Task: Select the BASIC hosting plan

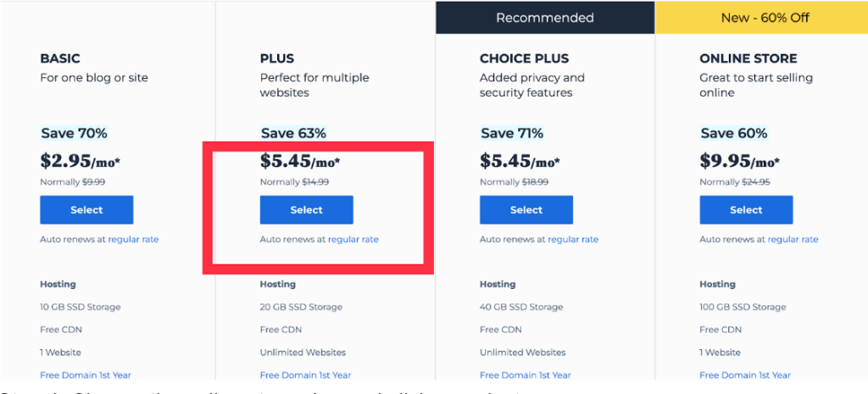Action: tap(86, 210)
